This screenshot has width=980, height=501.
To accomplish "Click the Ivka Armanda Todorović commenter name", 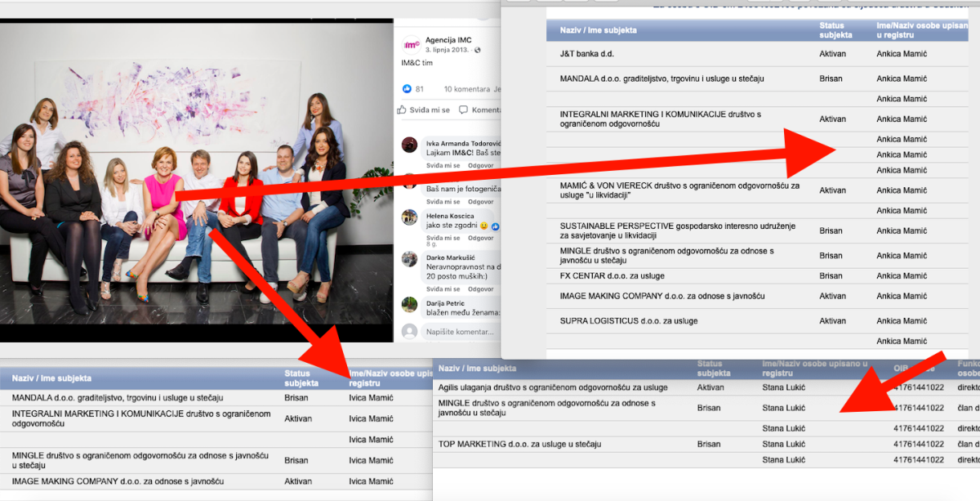I will (463, 143).
